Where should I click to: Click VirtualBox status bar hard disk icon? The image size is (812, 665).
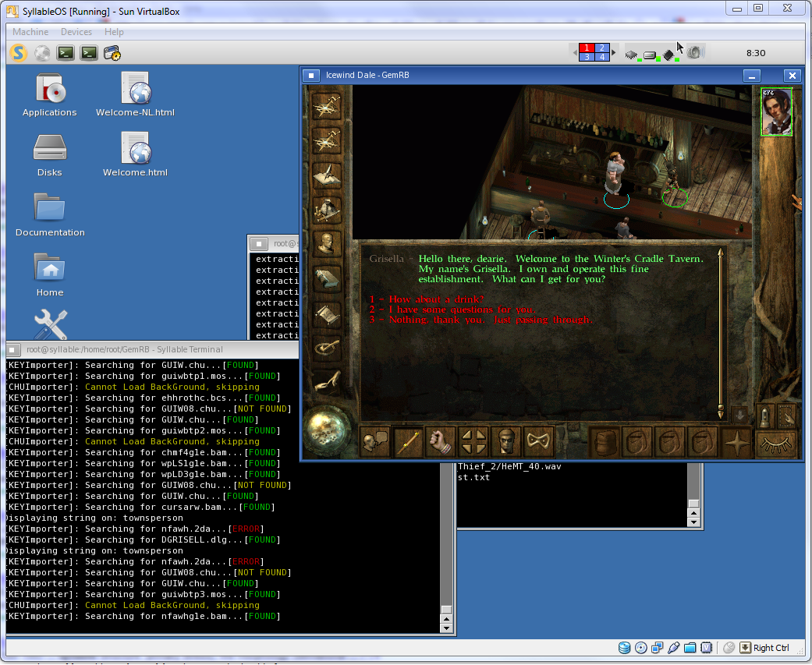pos(625,648)
